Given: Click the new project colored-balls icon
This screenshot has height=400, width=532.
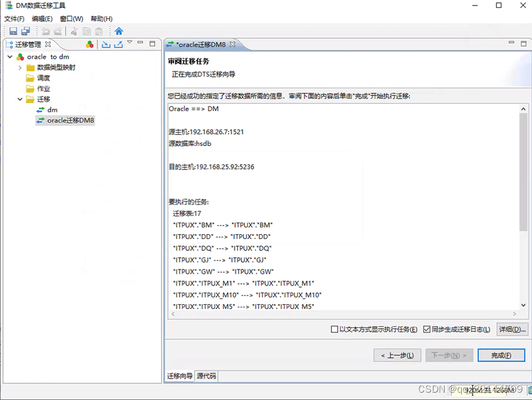Looking at the screenshot, I should click(90, 44).
